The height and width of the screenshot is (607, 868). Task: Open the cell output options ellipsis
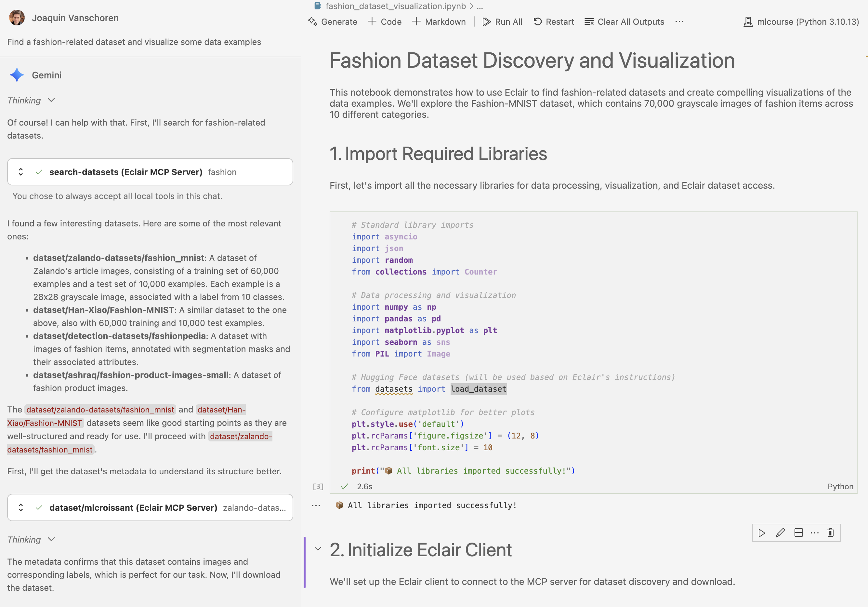[316, 505]
